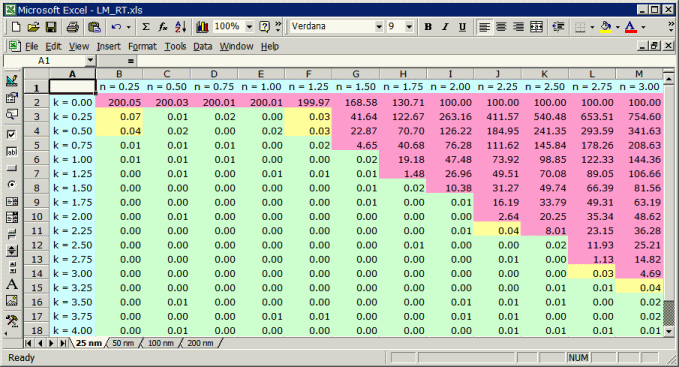679x367 pixels.
Task: Click the Undo arrow icon
Action: [116, 27]
